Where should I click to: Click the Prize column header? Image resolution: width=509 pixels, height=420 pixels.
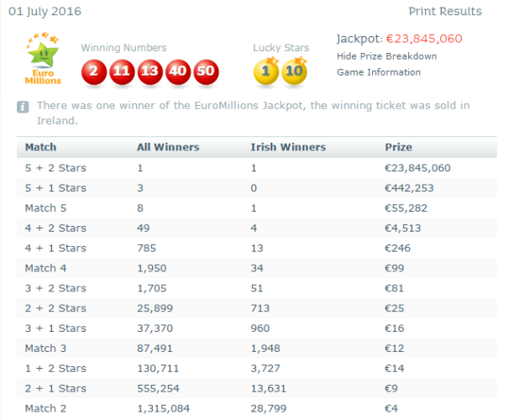pyautogui.click(x=399, y=147)
